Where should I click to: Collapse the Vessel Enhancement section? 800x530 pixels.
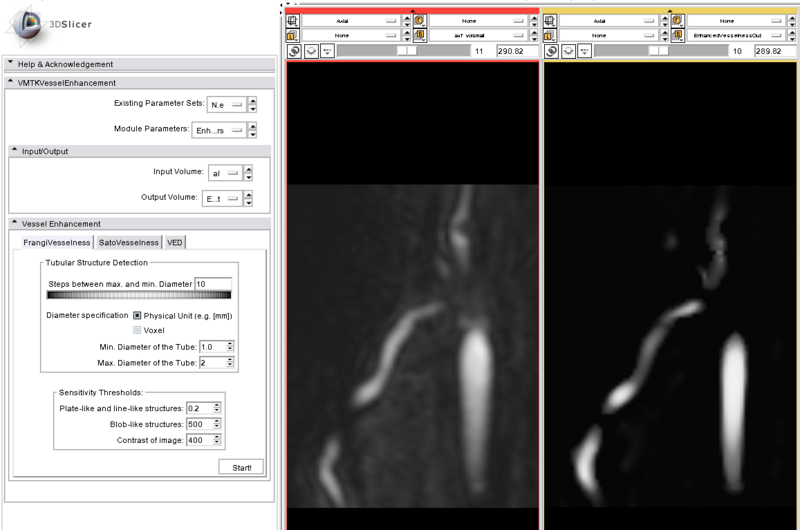[14, 223]
